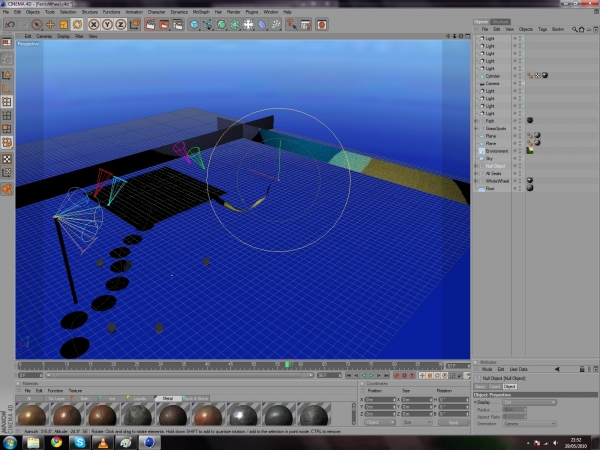The height and width of the screenshot is (450, 600).
Task: Toggle the Camera object enable mark
Action: [521, 83]
